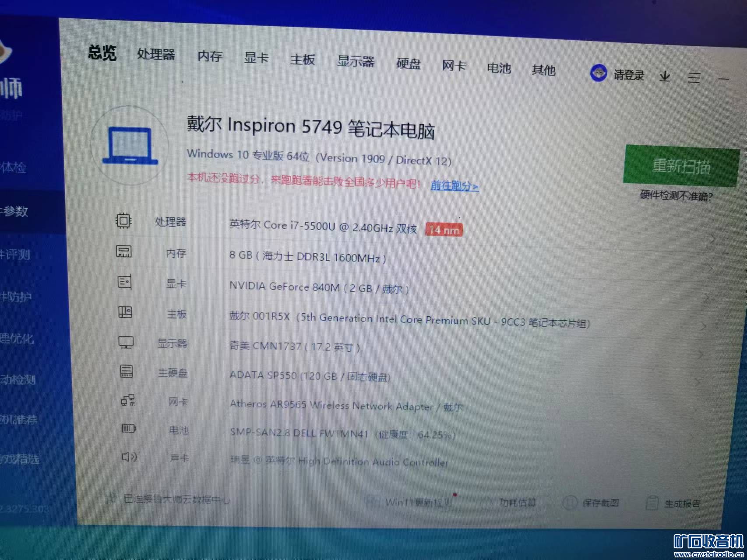Image resolution: width=747 pixels, height=560 pixels.
Task: Expand the 处理器 row chevron
Action: 713,239
